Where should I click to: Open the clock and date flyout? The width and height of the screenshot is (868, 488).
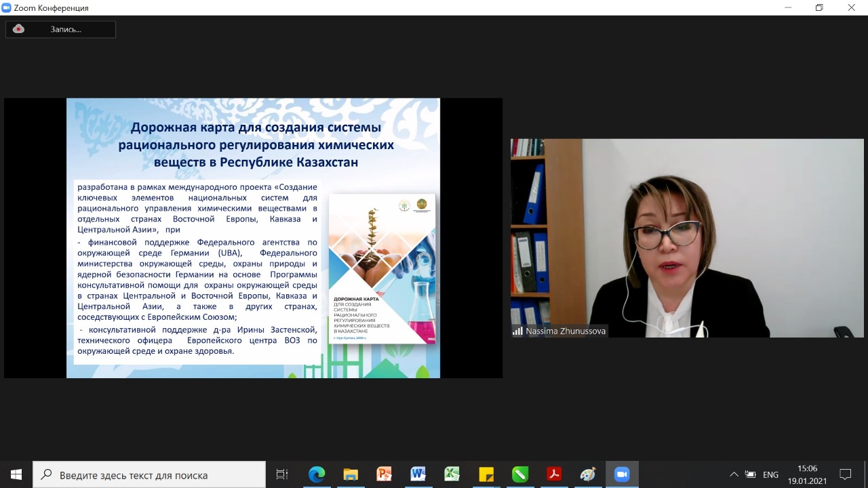[807, 474]
